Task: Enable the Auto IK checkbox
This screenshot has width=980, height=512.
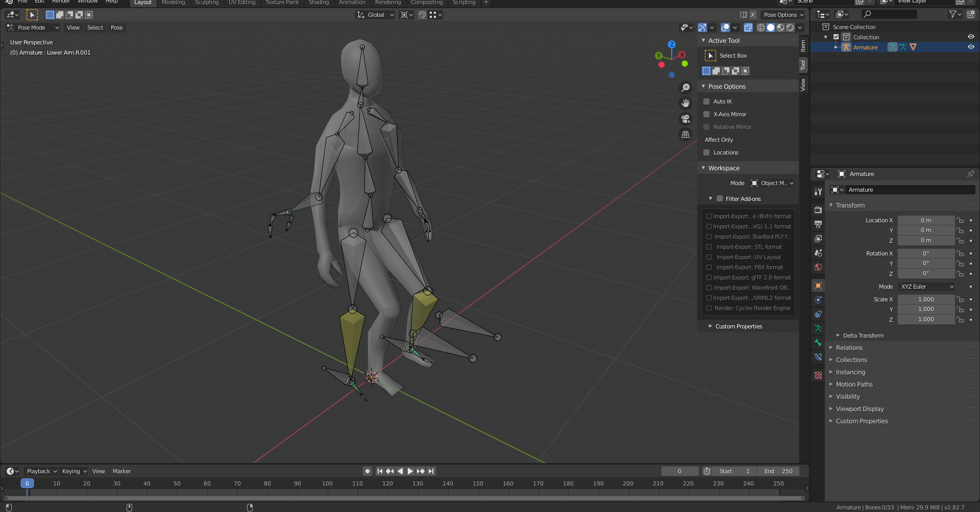Action: (x=707, y=101)
